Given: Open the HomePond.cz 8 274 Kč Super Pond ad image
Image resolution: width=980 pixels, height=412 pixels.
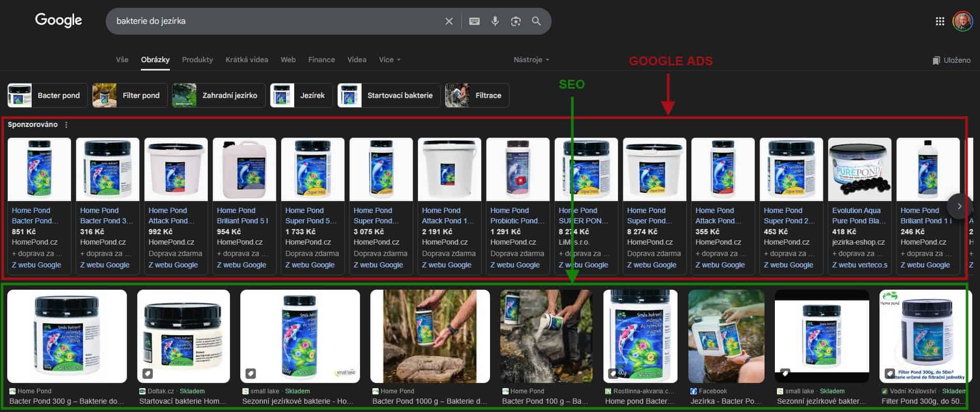Looking at the screenshot, I should point(655,169).
